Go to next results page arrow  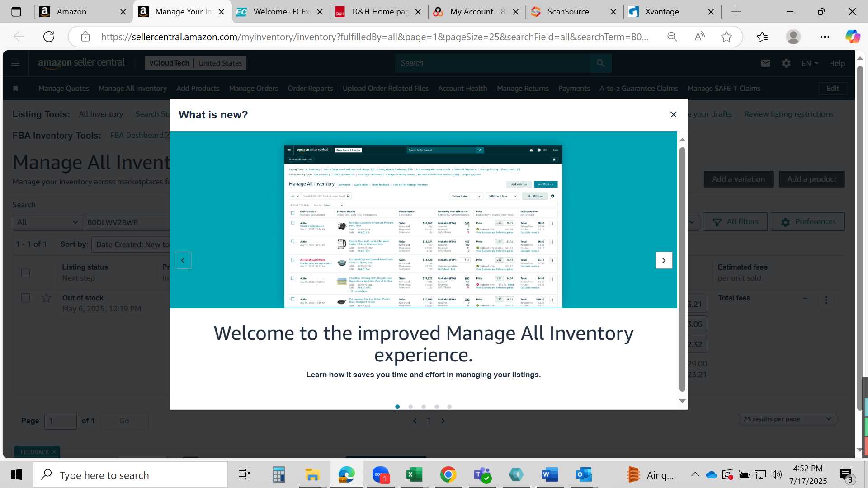[443, 421]
